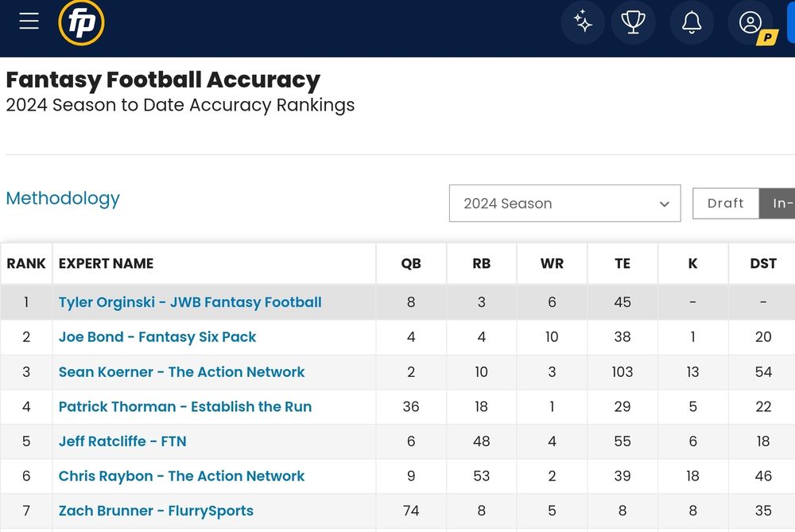Click RB value 48 in Jeff Ratcliffe row
The image size is (795, 532).
482,441
